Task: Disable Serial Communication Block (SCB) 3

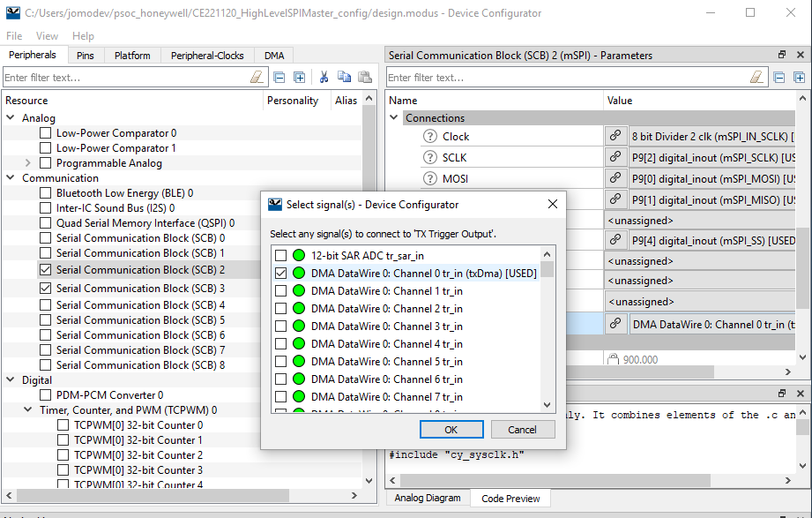Action: pyautogui.click(x=46, y=288)
